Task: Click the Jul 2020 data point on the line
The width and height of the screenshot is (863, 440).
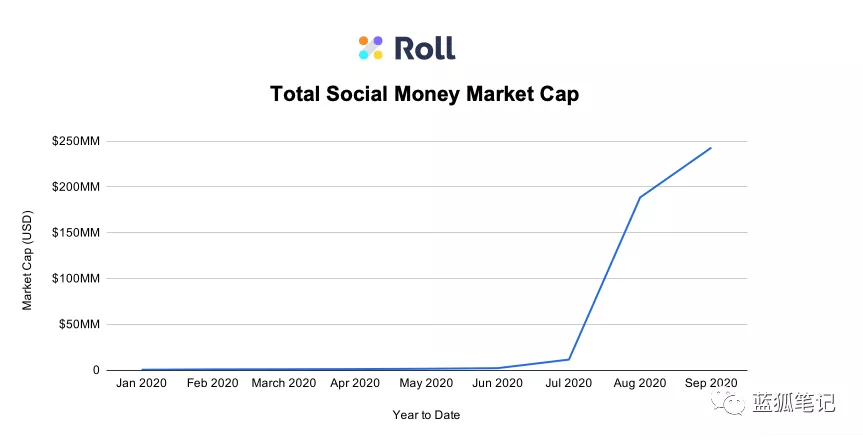Action: 569,359
